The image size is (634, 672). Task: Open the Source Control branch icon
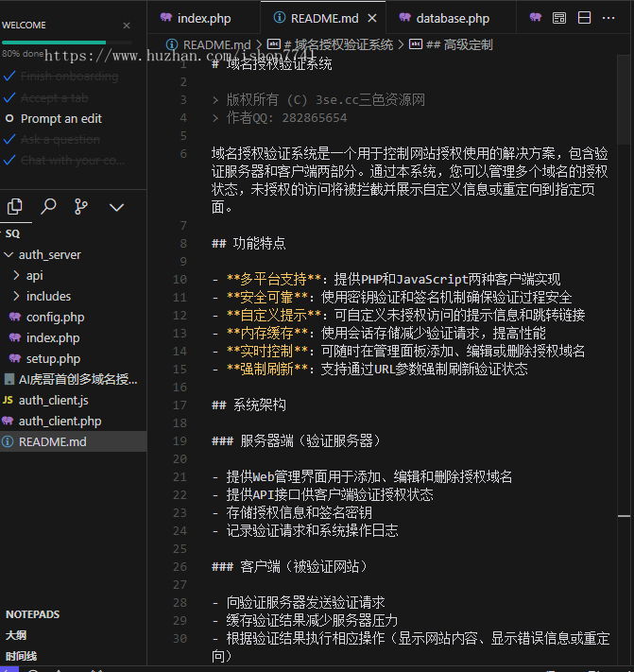click(81, 207)
